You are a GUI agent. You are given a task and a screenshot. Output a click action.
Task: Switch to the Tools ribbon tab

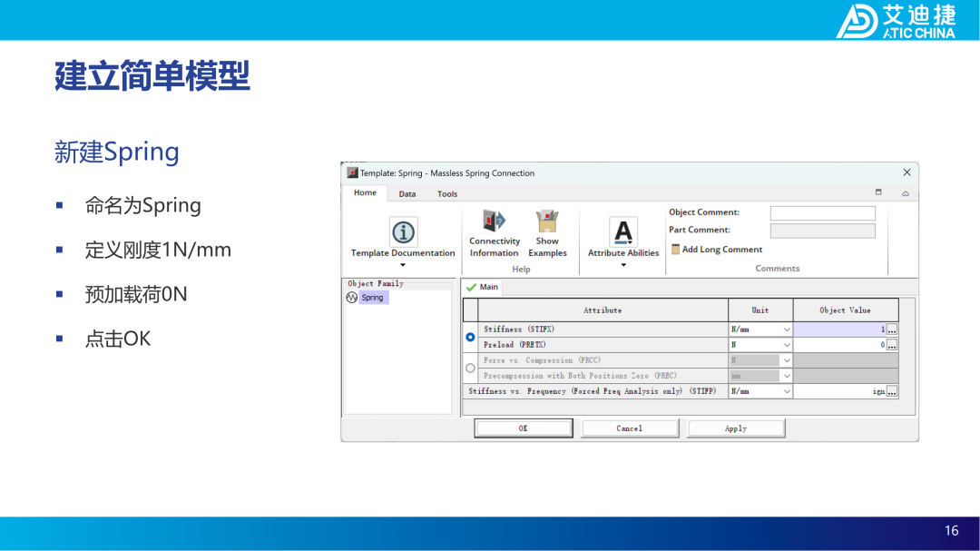tap(447, 194)
